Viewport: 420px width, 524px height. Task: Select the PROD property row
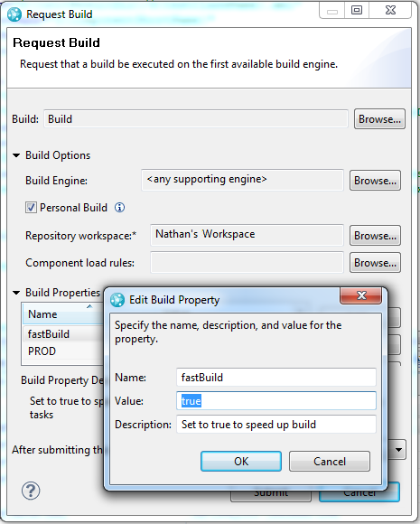coord(63,351)
